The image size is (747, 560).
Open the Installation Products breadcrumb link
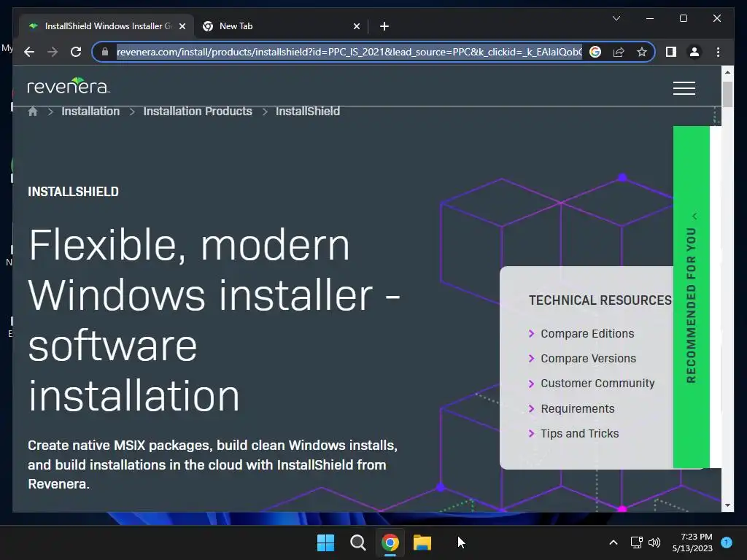(x=198, y=112)
